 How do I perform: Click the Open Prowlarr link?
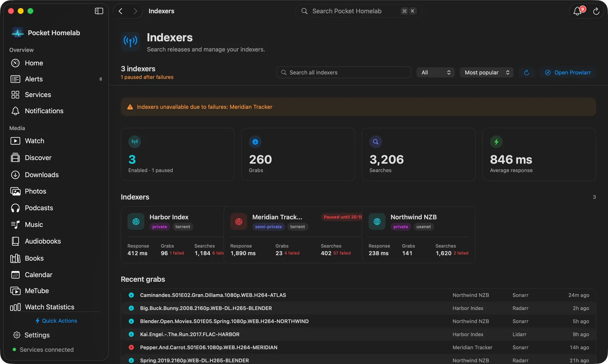coord(568,72)
